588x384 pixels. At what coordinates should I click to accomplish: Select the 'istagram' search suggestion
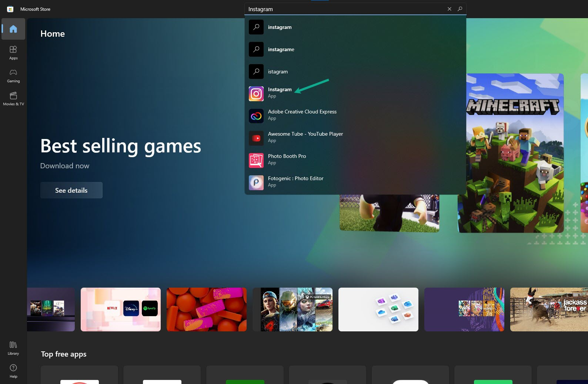(x=355, y=72)
